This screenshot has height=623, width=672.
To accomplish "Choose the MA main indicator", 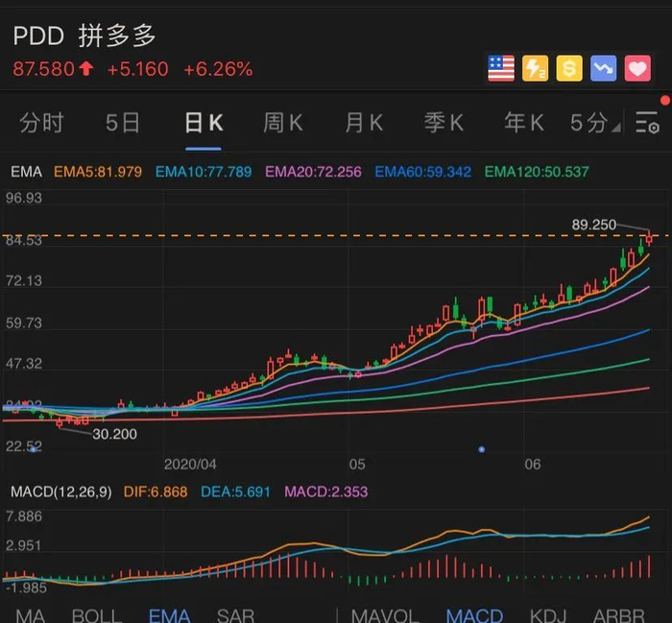I will point(31,616).
